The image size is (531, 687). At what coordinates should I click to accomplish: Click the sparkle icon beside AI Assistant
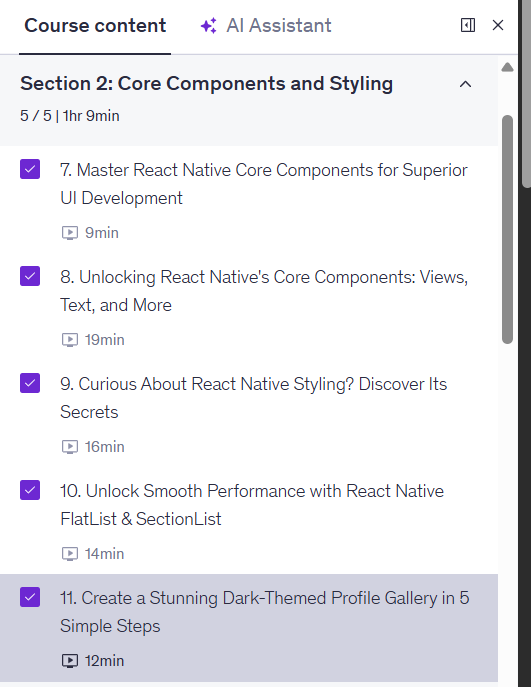(x=209, y=26)
